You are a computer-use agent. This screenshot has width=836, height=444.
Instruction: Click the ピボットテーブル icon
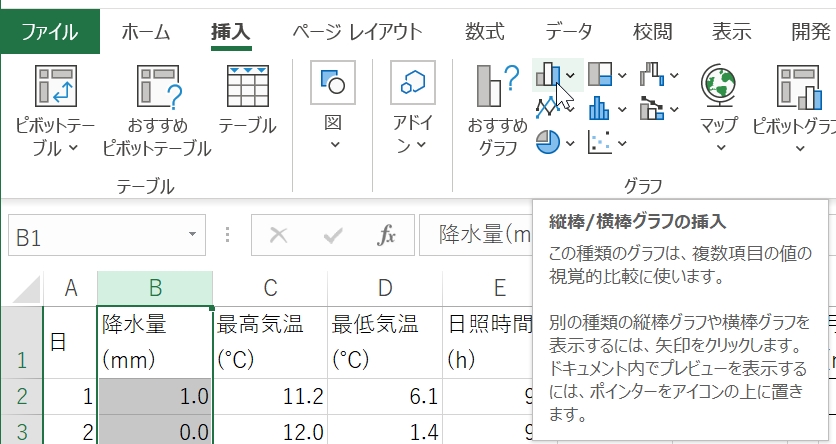point(55,86)
